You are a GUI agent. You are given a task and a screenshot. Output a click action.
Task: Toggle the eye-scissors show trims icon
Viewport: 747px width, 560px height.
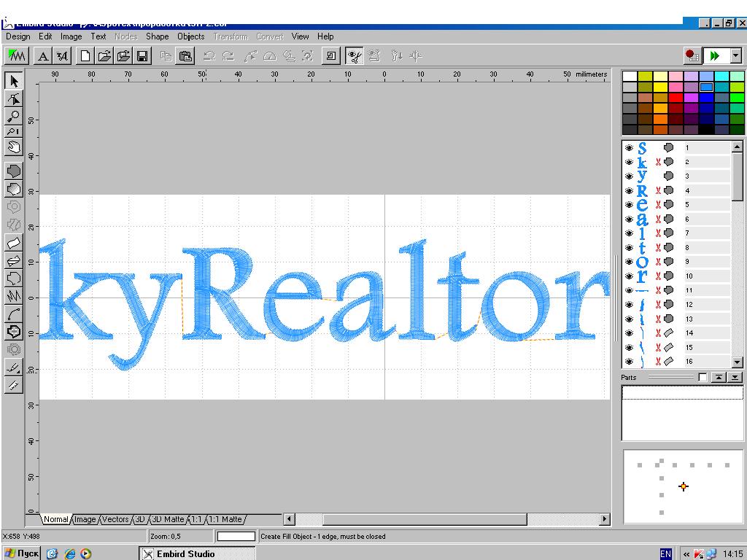point(354,56)
